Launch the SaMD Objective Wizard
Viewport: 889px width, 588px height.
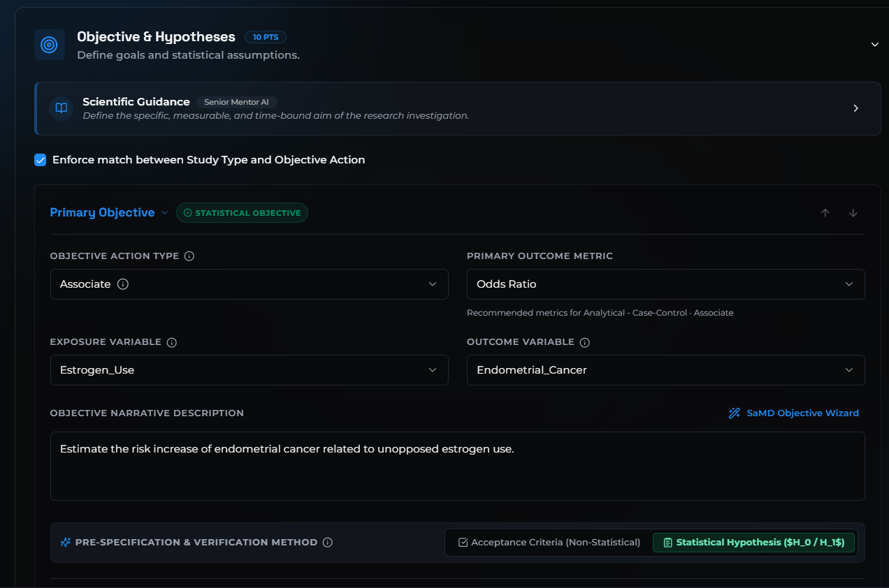click(x=794, y=413)
